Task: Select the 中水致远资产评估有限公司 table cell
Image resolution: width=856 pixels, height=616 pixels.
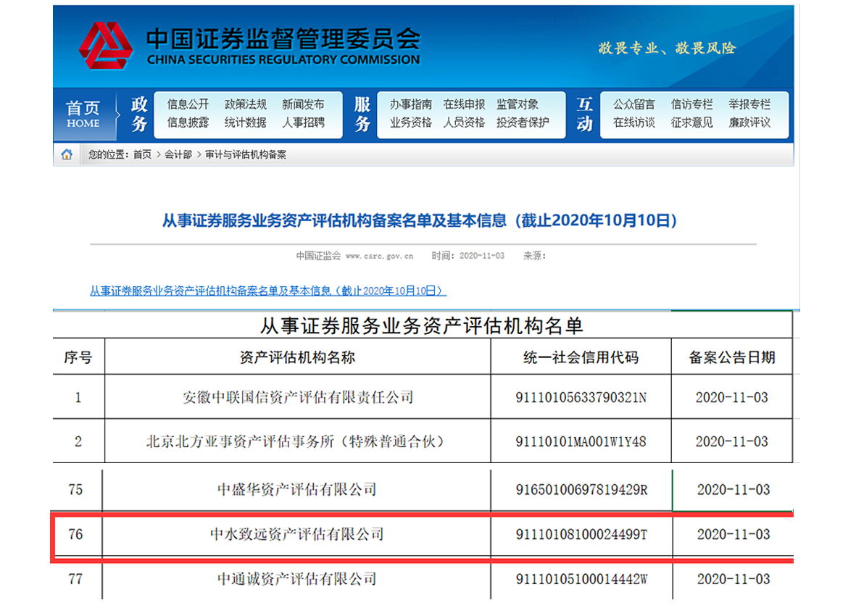Action: tap(296, 535)
